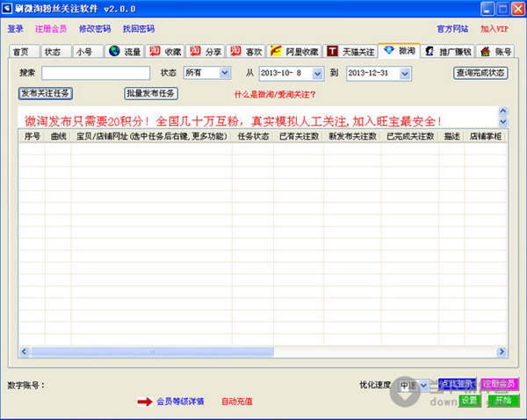Click the red 淘 icon on 收藏 tab
527x420 pixels.
(155, 51)
